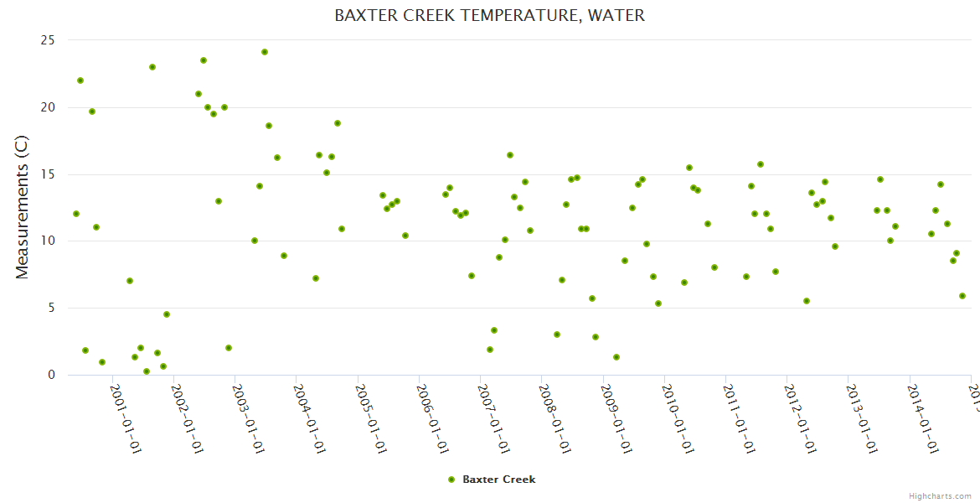The image size is (980, 503).
Task: Click the highest data point above 24 in 2003
Action: tap(265, 52)
